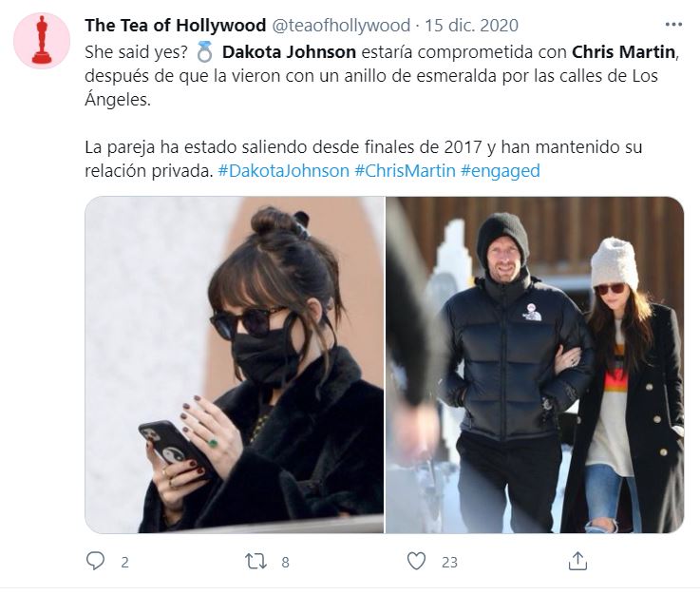Image resolution: width=700 pixels, height=595 pixels.
Task: Click the ring emoji in tweet text
Action: [x=205, y=52]
